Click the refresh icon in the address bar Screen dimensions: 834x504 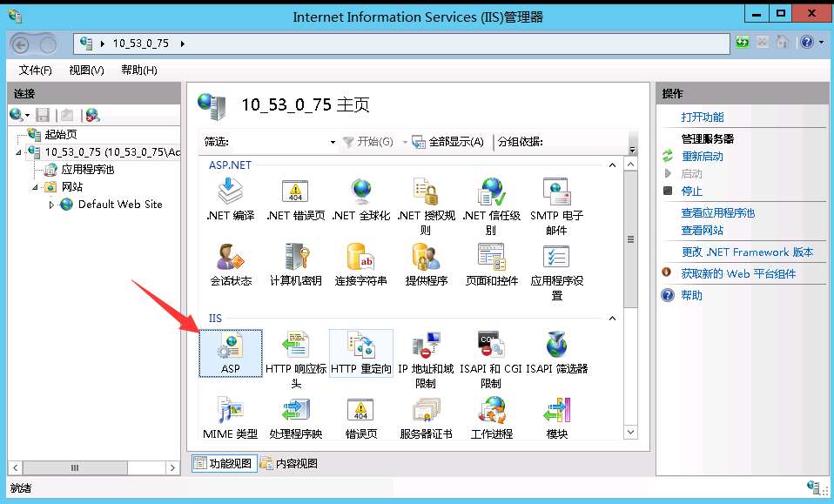pyautogui.click(x=741, y=42)
